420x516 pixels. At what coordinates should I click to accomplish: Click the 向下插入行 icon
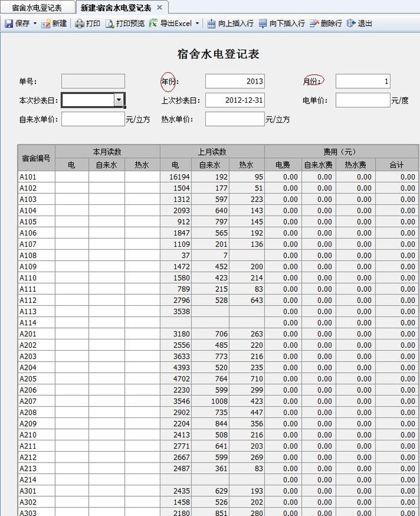click(263, 23)
